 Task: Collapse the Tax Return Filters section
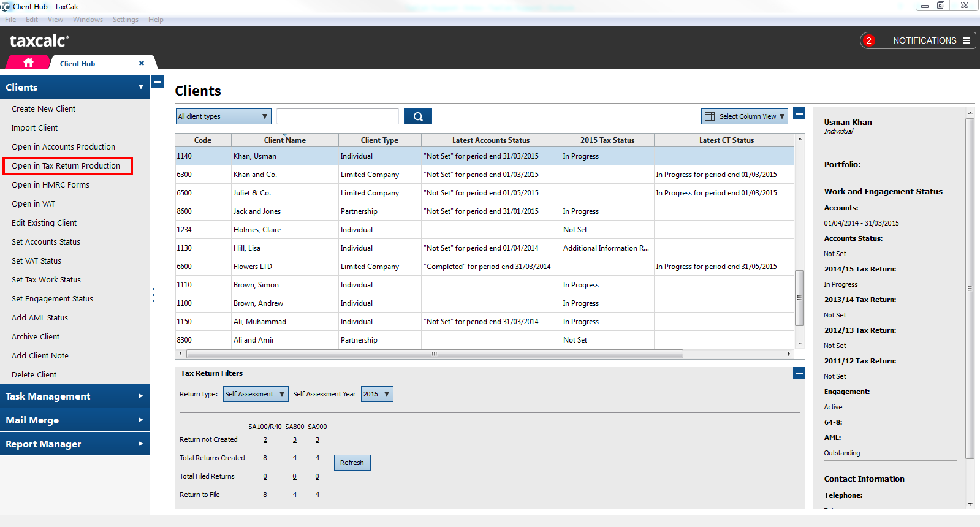(799, 373)
